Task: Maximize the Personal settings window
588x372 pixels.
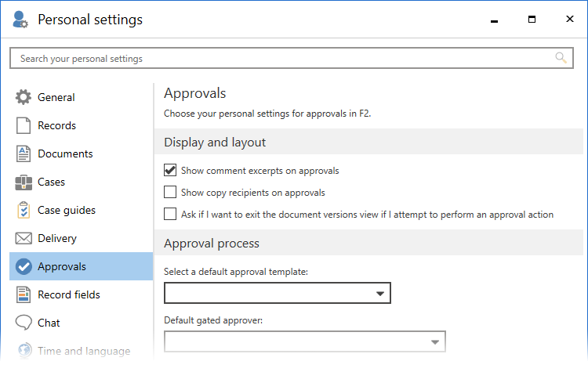Action: 532,20
